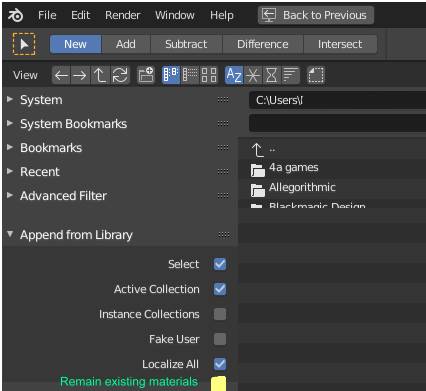
Task: Select the Intersect selection mode
Action: tap(340, 44)
